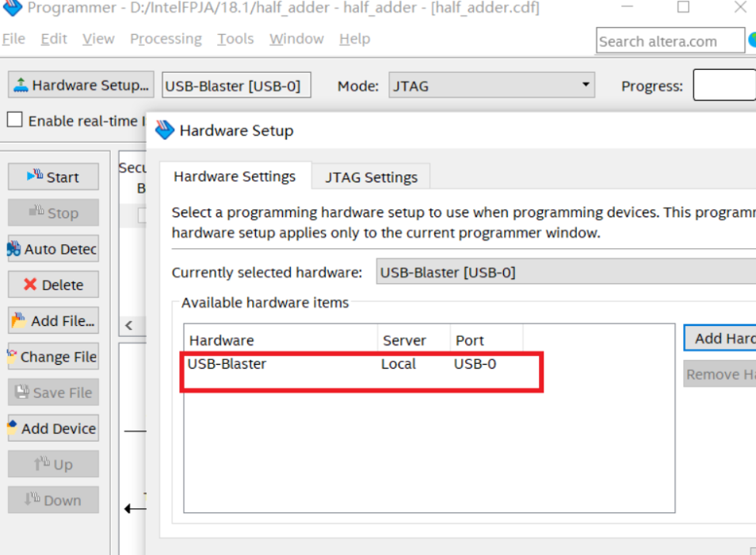756x555 pixels.
Task: Click the Hardware Setup toolbar icon
Action: [x=21, y=85]
